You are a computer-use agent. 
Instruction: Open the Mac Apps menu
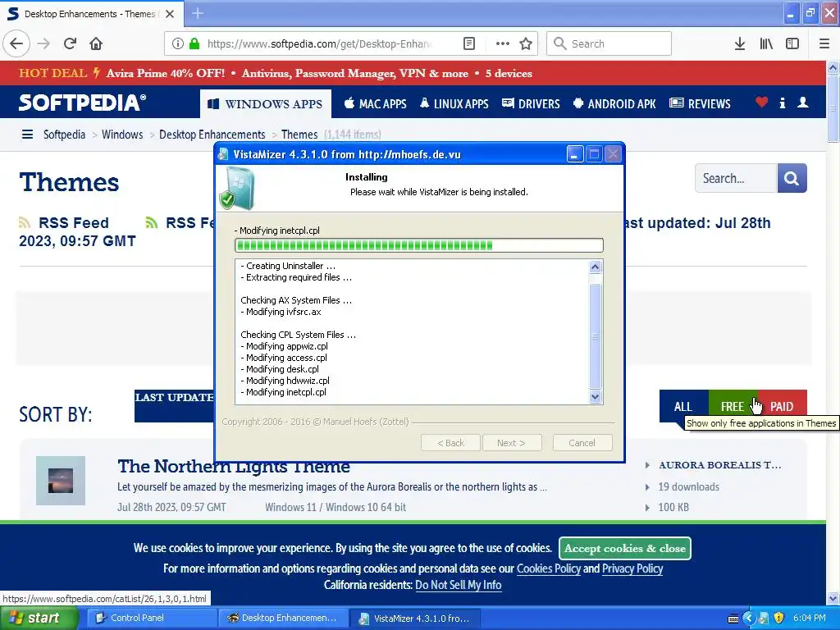point(375,103)
